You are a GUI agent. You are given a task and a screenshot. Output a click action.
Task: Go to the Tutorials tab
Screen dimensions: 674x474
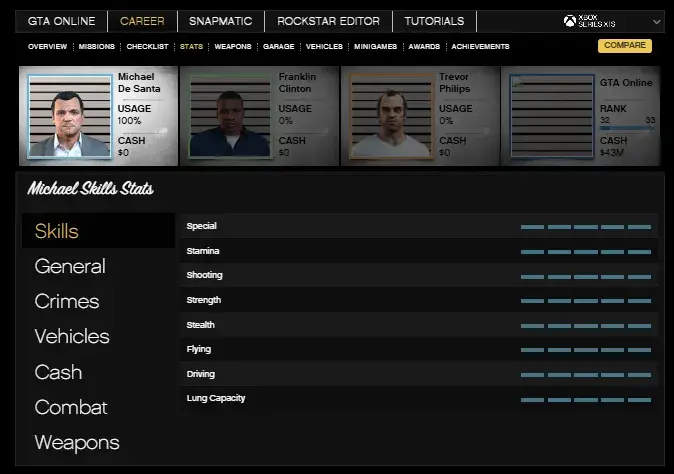pyautogui.click(x=434, y=21)
